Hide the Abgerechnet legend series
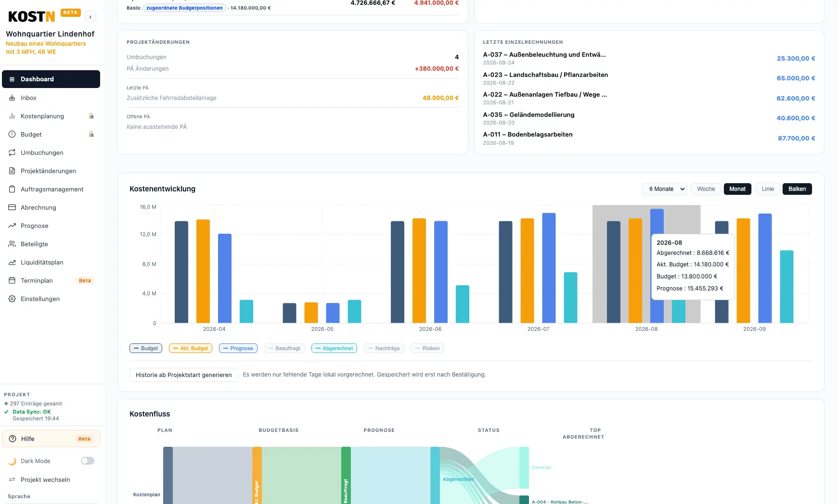Viewport: 838px width, 504px height. 334,348
